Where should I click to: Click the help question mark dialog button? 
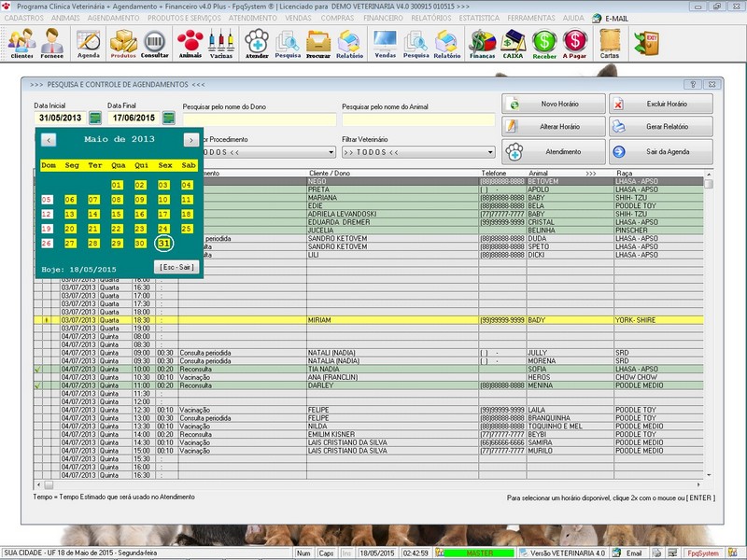click(x=693, y=84)
